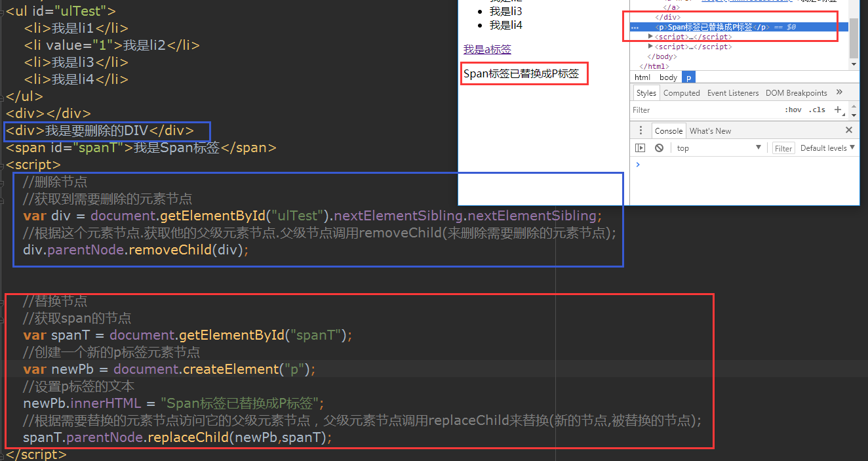
Task: Click the newPb.innerHTML assignment line
Action: [x=174, y=403]
